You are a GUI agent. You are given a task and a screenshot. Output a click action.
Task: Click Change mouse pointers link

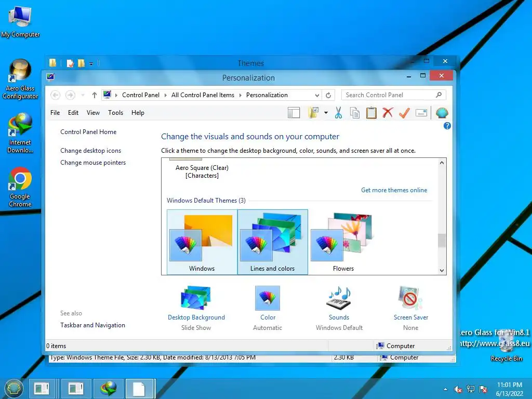93,163
